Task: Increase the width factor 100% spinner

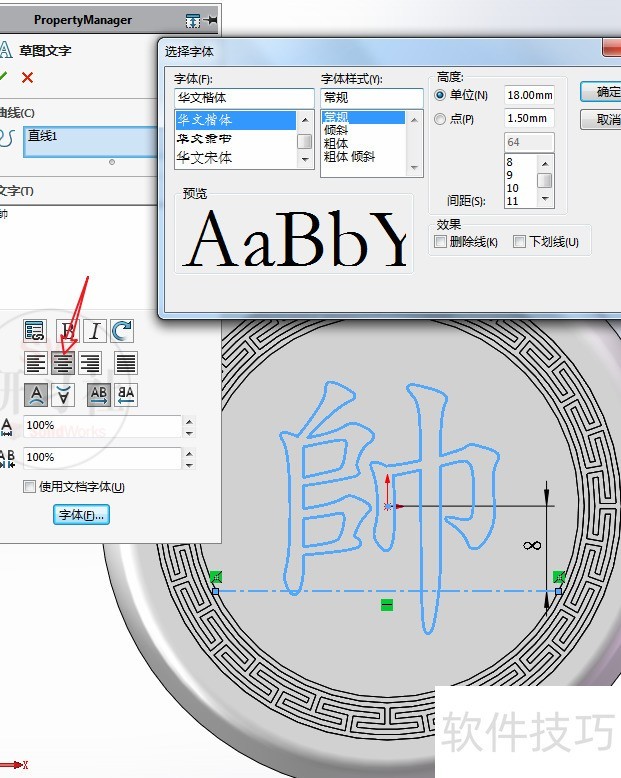Action: 189,421
